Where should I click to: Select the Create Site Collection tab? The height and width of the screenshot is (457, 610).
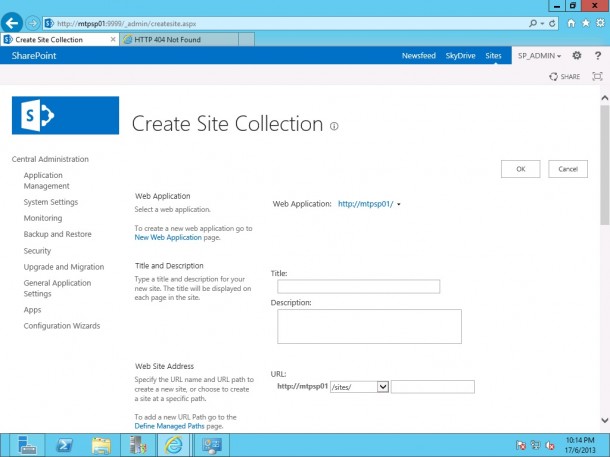point(59,40)
